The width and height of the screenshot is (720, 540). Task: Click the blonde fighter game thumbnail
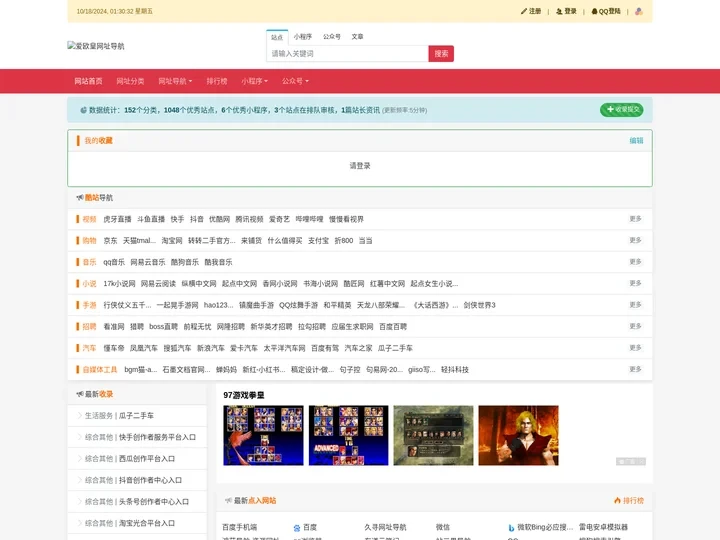point(518,435)
